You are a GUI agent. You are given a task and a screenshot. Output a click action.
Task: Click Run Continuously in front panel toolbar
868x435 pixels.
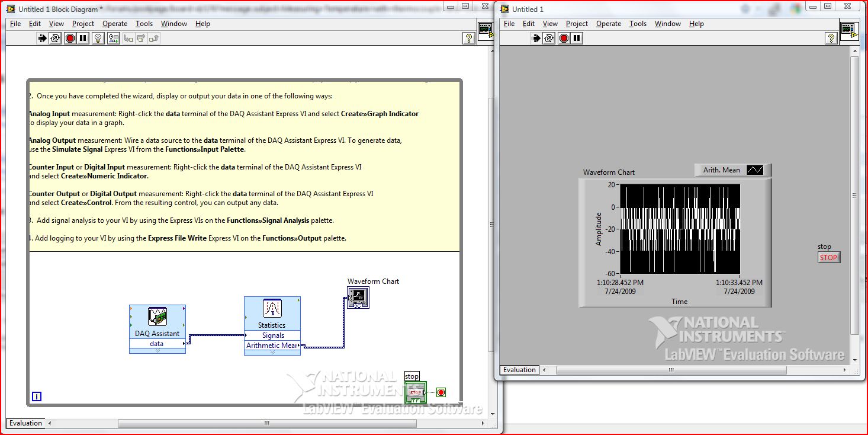(549, 39)
